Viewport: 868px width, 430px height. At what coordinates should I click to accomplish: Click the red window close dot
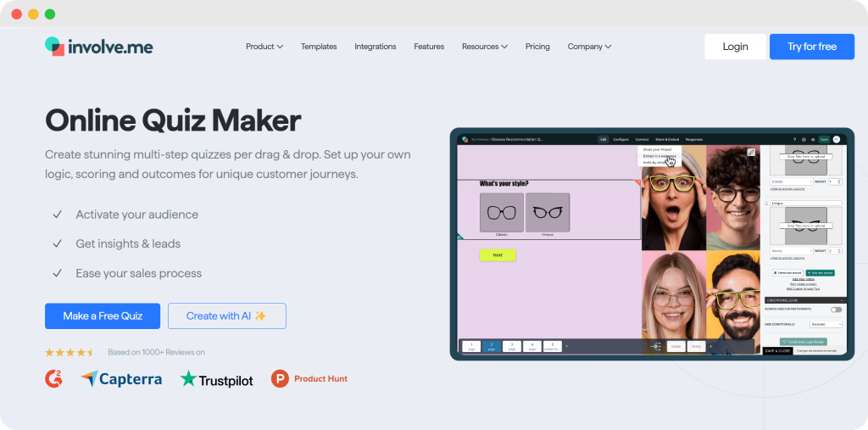coord(17,14)
